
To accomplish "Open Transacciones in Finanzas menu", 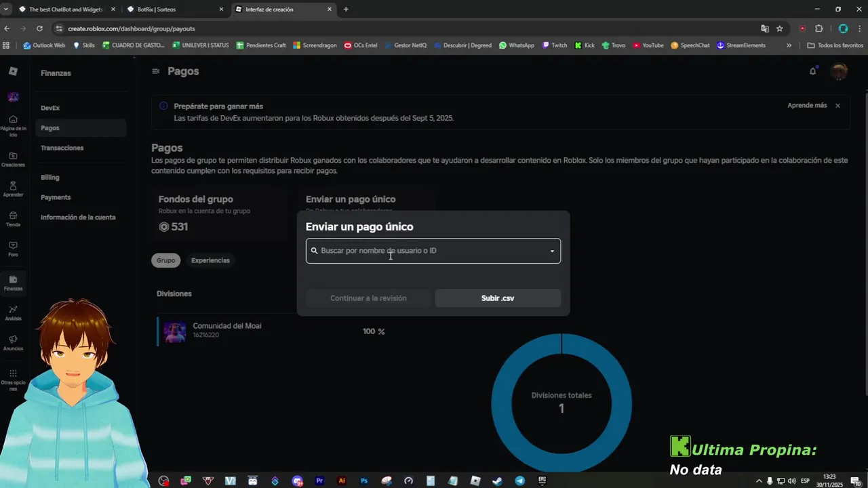I will pyautogui.click(x=62, y=148).
